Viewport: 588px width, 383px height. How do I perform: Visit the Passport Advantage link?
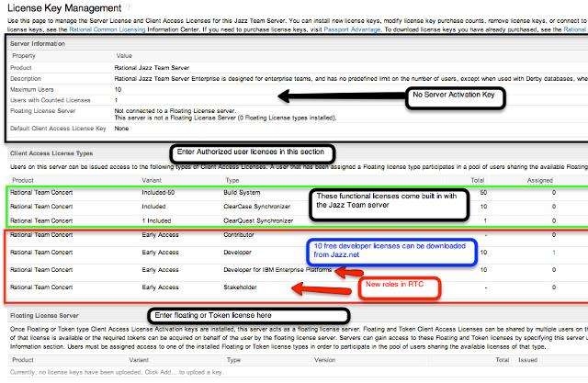[x=352, y=29]
